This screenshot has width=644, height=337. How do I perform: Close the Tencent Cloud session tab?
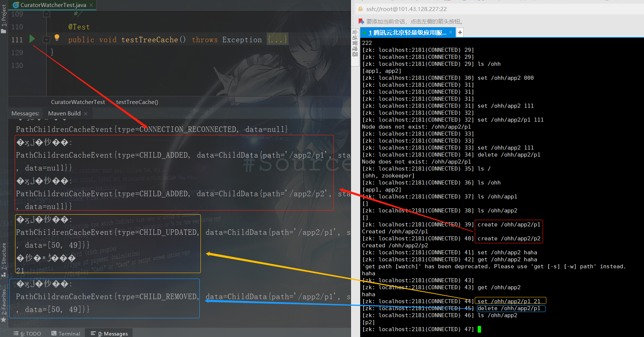pos(451,33)
